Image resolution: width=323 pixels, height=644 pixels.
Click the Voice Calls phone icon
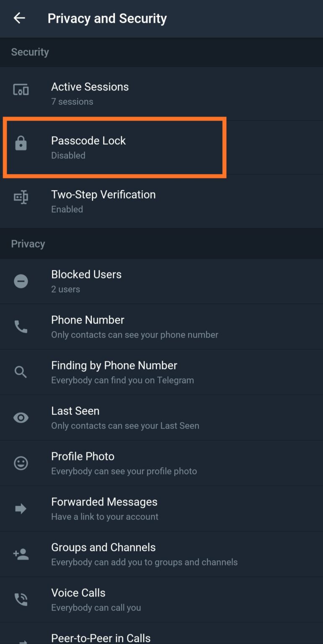pos(21,600)
